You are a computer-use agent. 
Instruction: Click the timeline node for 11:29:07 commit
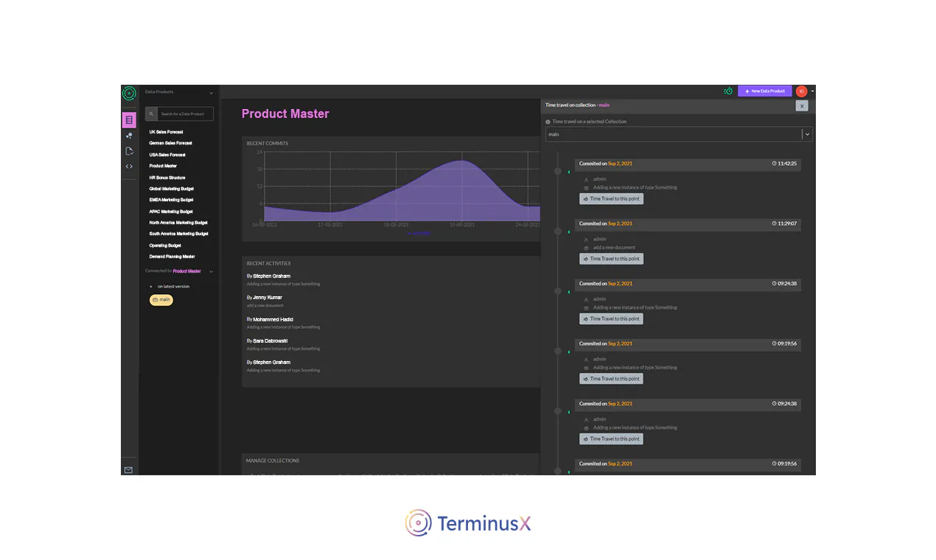(x=558, y=231)
